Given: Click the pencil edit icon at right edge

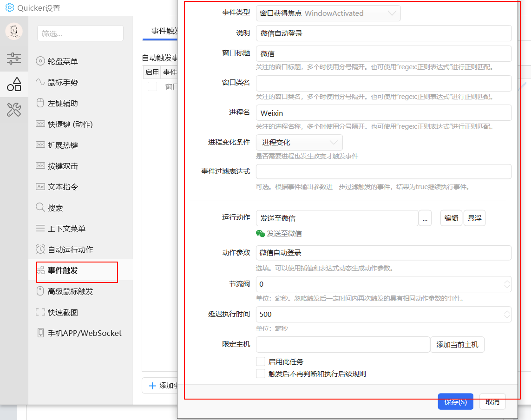Looking at the screenshot, I should click(x=522, y=86).
